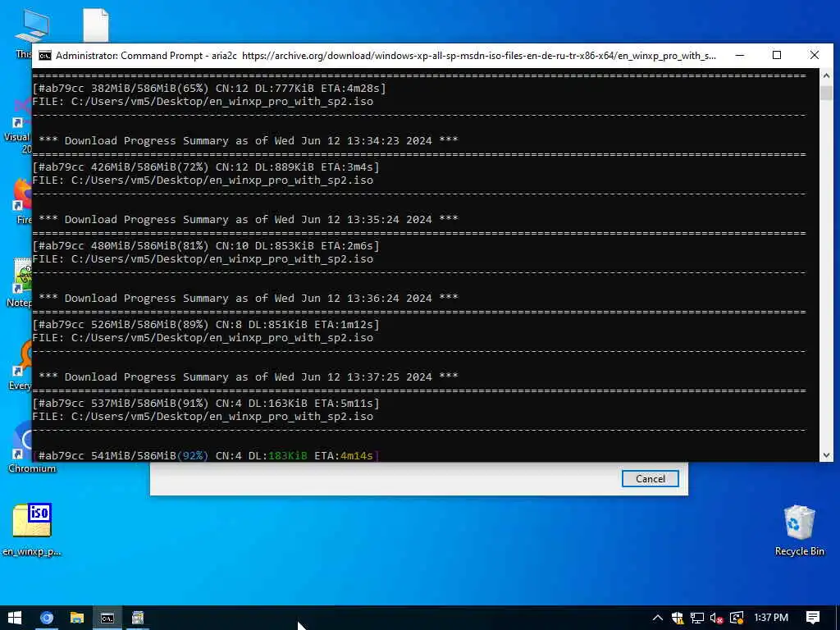Select the Command Prompt taskbar button
The image size is (840, 630).
(x=107, y=618)
